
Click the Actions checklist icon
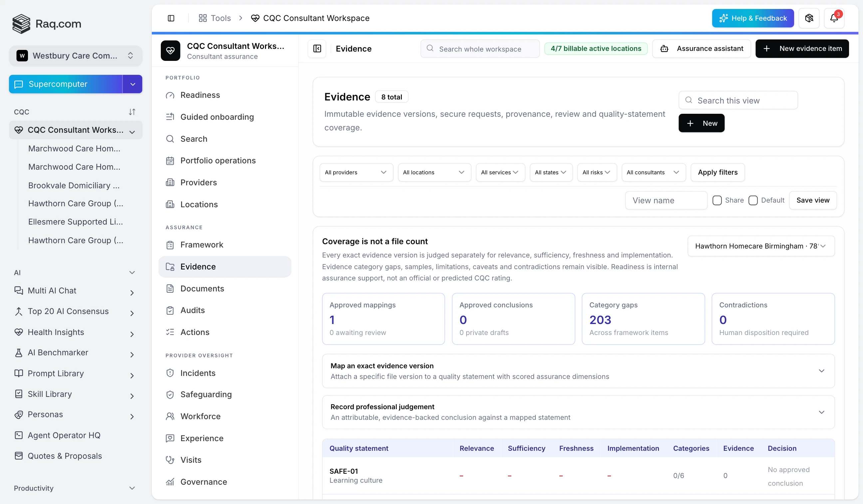170,332
